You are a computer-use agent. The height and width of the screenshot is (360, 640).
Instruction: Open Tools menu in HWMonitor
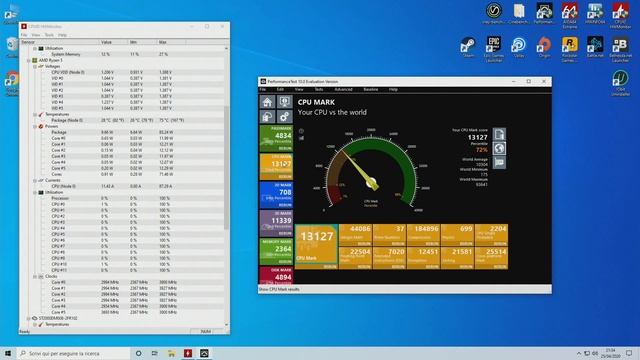point(49,35)
